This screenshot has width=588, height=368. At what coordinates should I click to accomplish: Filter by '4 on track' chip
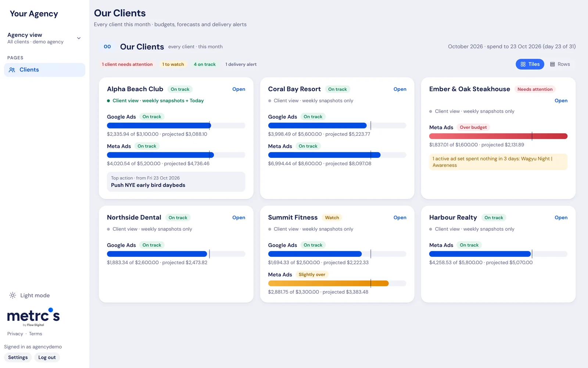point(205,64)
